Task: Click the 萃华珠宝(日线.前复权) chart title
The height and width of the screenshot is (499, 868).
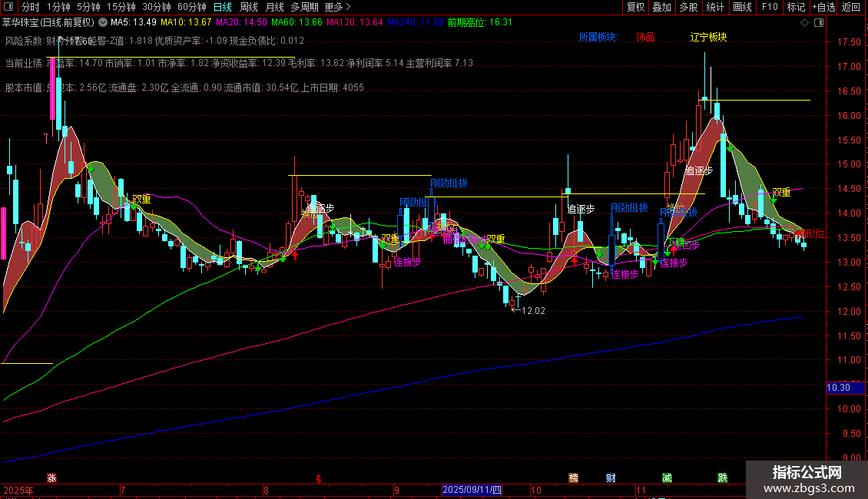Action: 48,23
